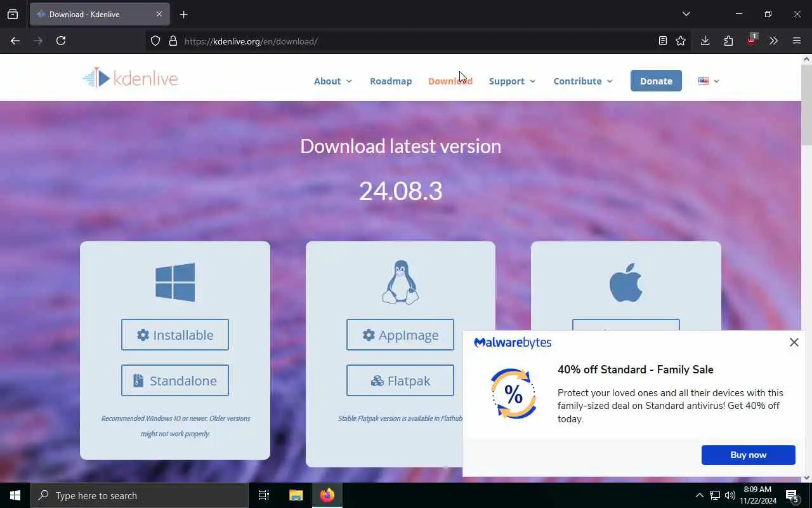Click the 24.08.3 version text
The height and width of the screenshot is (508, 812).
(401, 190)
